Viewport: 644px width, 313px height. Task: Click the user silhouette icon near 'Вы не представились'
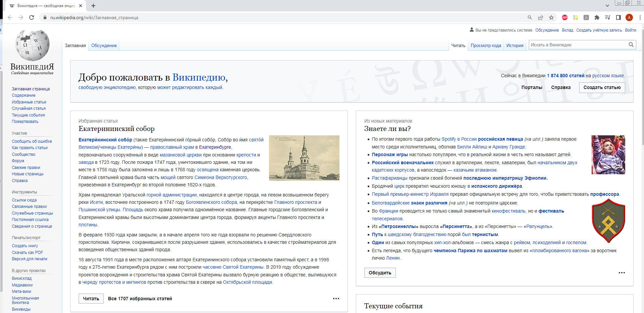pos(472,30)
